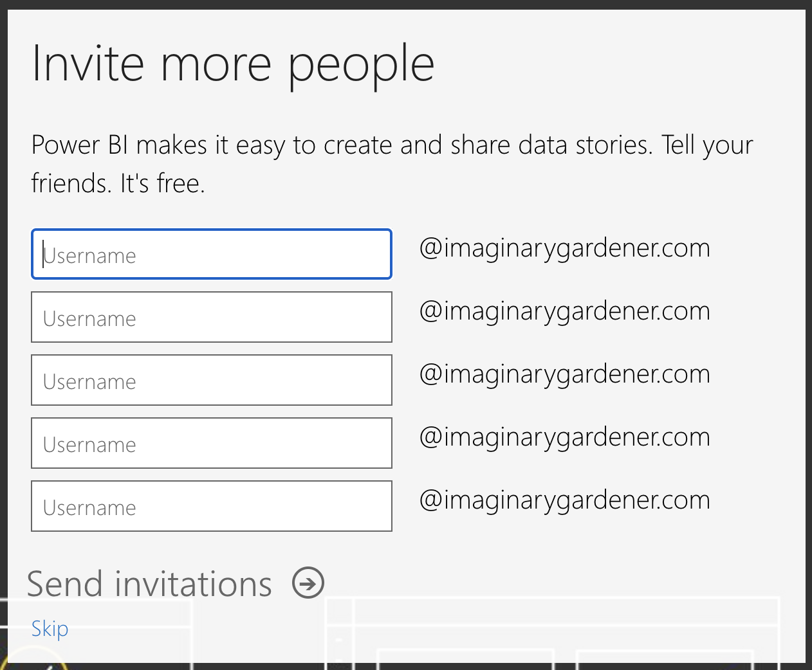Click the dark overlay strip above the dialog

pos(405,5)
